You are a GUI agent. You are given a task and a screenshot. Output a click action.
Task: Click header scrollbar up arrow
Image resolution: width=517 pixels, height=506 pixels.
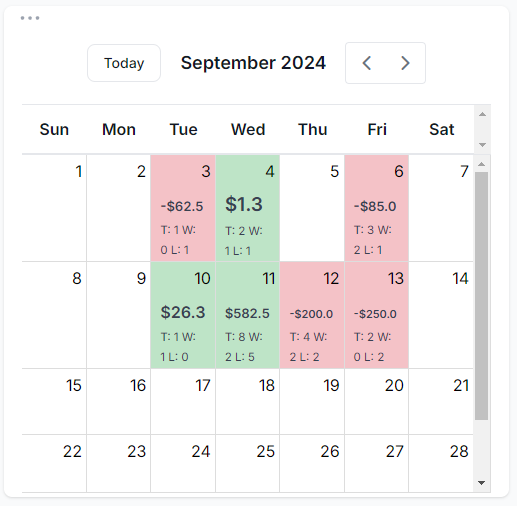click(x=482, y=114)
